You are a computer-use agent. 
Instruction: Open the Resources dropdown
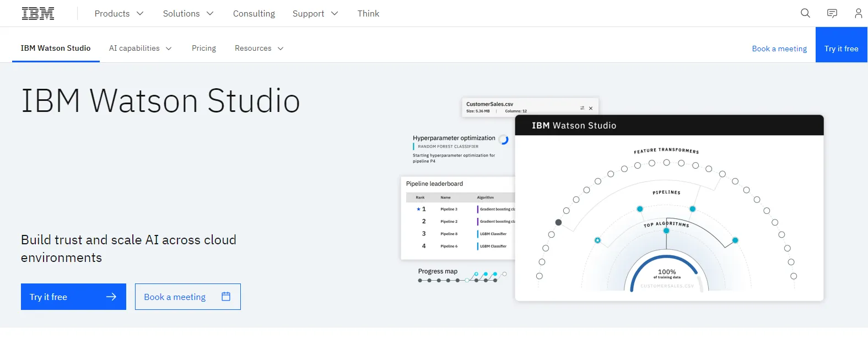[x=258, y=49]
